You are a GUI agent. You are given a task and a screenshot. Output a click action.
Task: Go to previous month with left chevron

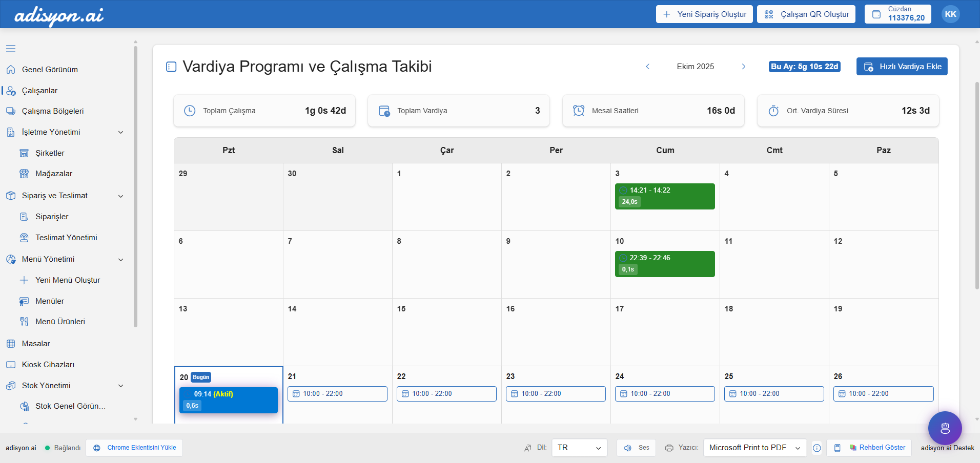click(x=648, y=67)
